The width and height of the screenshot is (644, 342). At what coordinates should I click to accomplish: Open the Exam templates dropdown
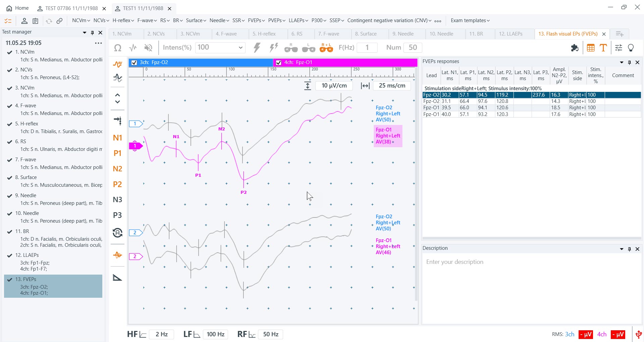[x=470, y=20]
